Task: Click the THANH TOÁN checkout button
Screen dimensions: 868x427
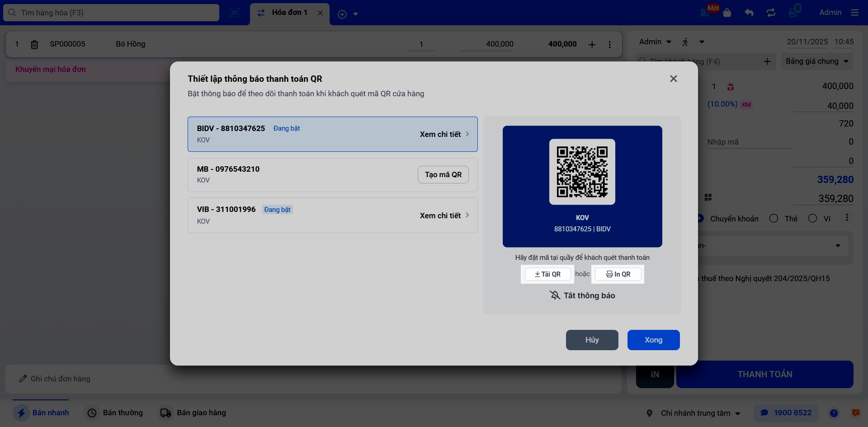Action: pyautogui.click(x=765, y=374)
